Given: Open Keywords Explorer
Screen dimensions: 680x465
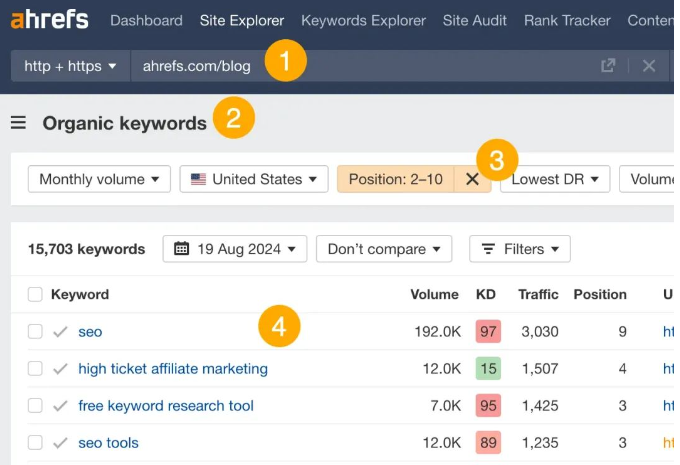Looking at the screenshot, I should tap(363, 20).
